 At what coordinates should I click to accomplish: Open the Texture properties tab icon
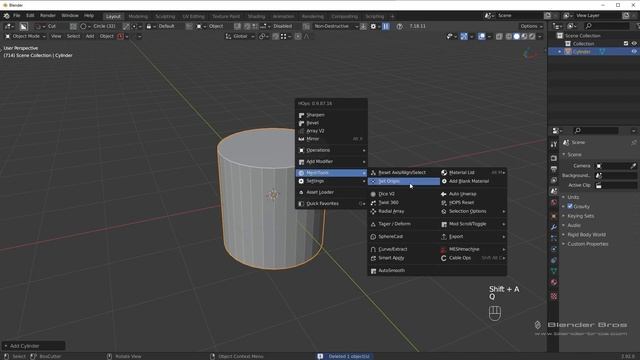tap(553, 296)
